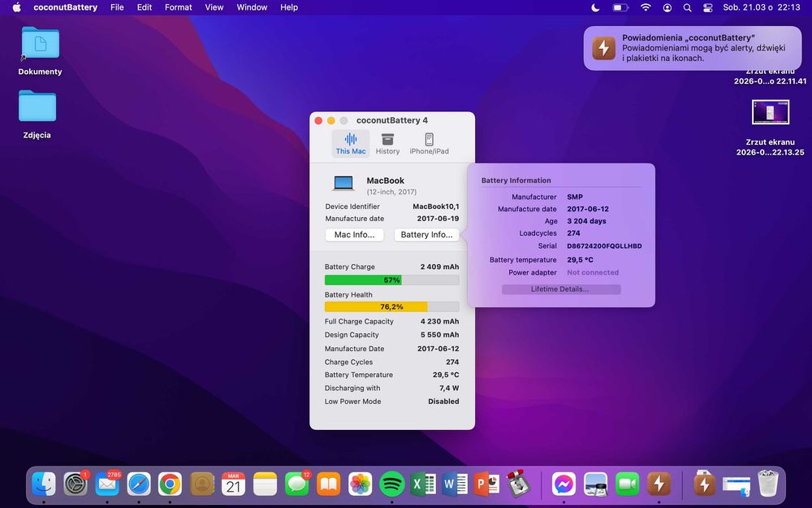Click the Full Charge Capacity 4 230 mAh
Screen dimensions: 812x508
pos(439,321)
